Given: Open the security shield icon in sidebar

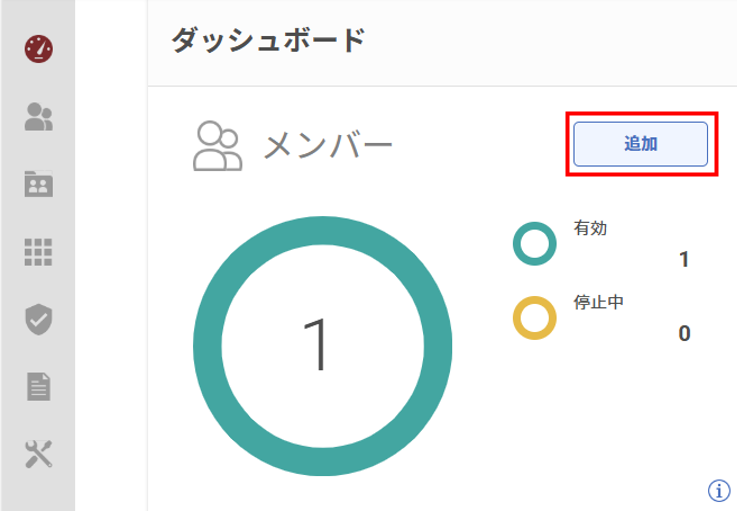Looking at the screenshot, I should click(38, 319).
